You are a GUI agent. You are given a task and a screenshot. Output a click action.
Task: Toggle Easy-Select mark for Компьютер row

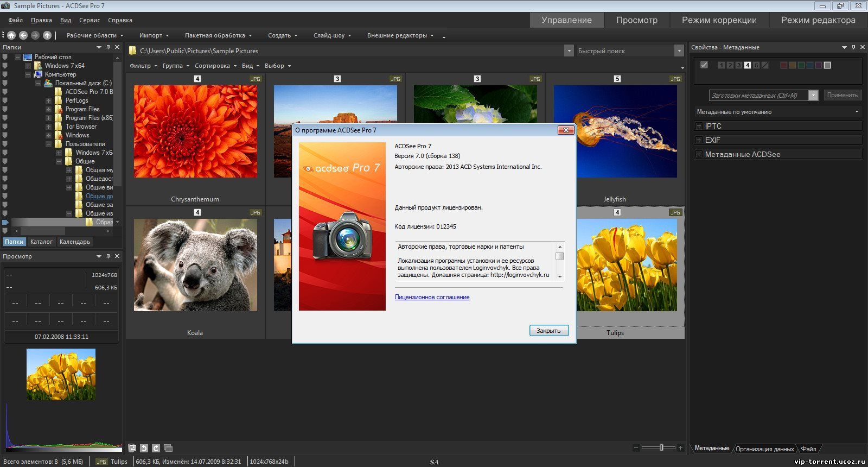point(5,74)
